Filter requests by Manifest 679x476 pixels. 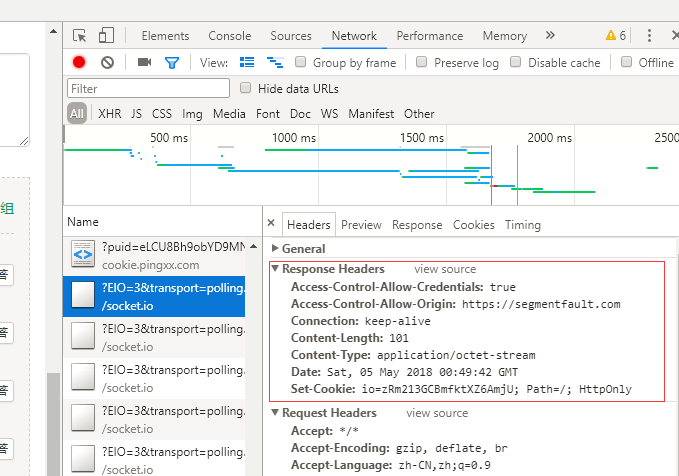click(x=371, y=113)
